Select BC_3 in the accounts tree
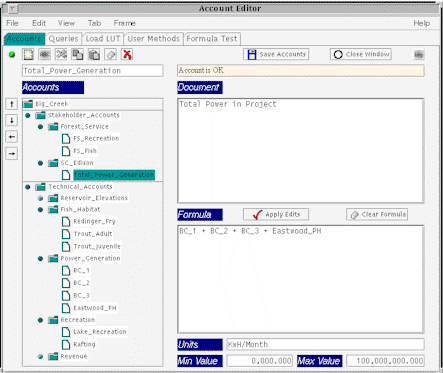This screenshot has height=373, width=443. [x=82, y=295]
